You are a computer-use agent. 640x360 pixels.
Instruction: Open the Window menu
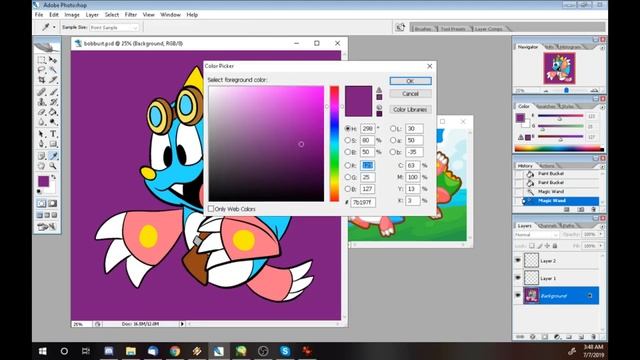click(170, 15)
